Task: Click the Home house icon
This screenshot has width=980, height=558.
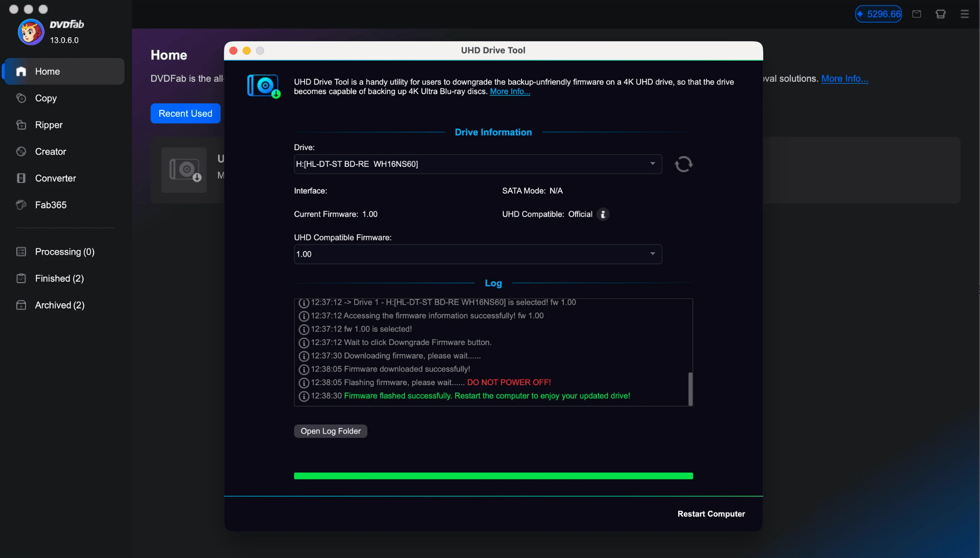Action: pos(21,71)
